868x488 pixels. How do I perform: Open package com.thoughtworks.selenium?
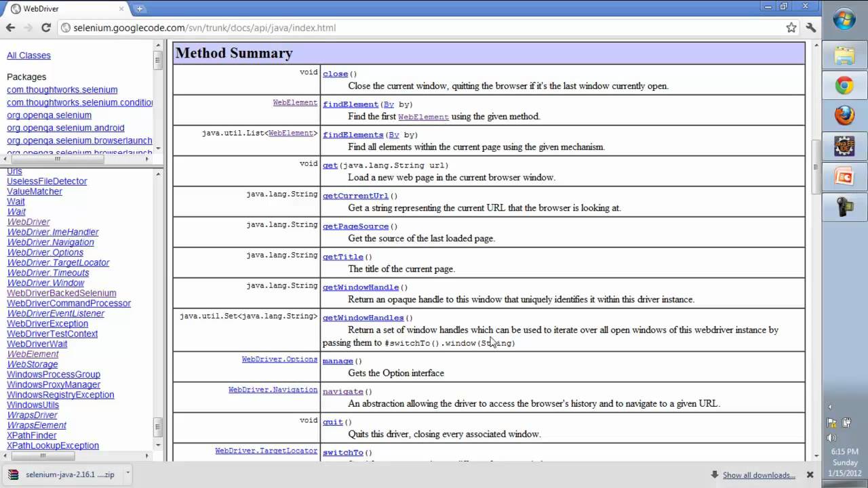[x=62, y=89]
